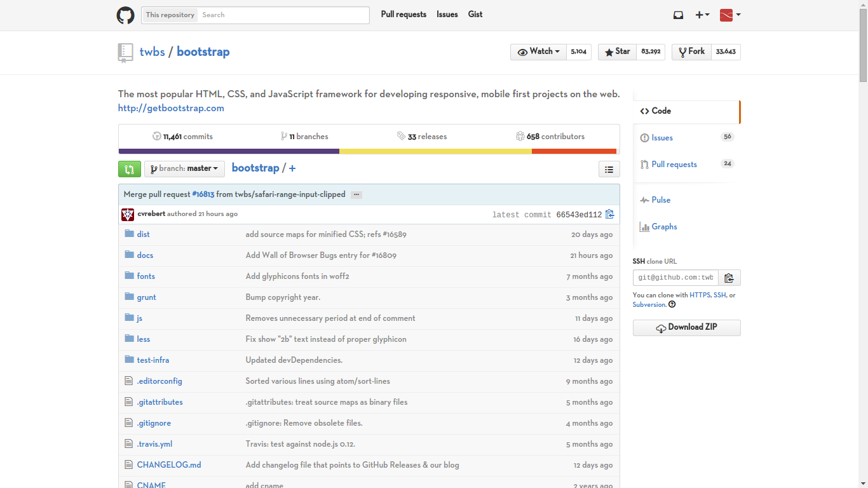
Task: Open the create new plus menu
Action: click(x=702, y=15)
